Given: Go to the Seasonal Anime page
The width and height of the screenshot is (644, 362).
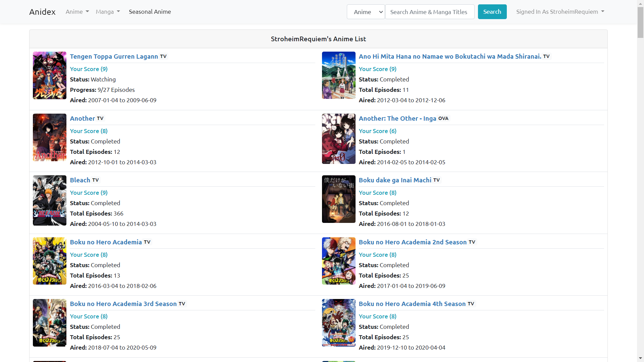Looking at the screenshot, I should click(x=150, y=12).
